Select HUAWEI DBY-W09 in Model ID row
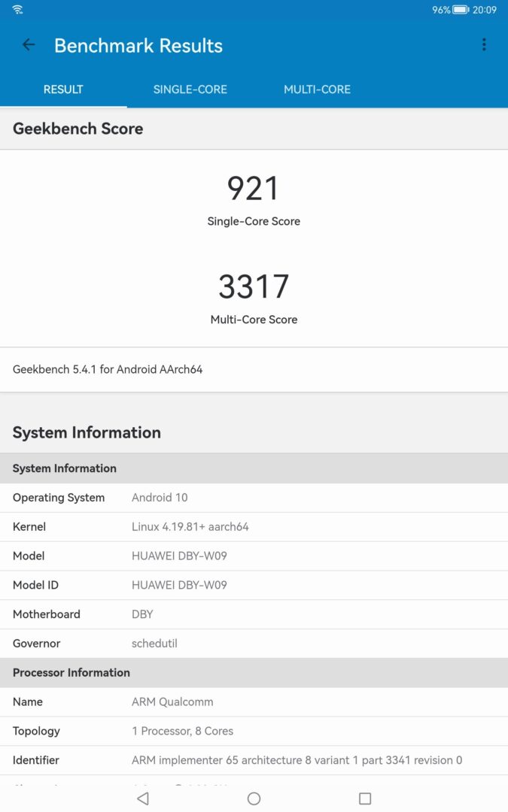This screenshot has width=508, height=812. coord(179,585)
